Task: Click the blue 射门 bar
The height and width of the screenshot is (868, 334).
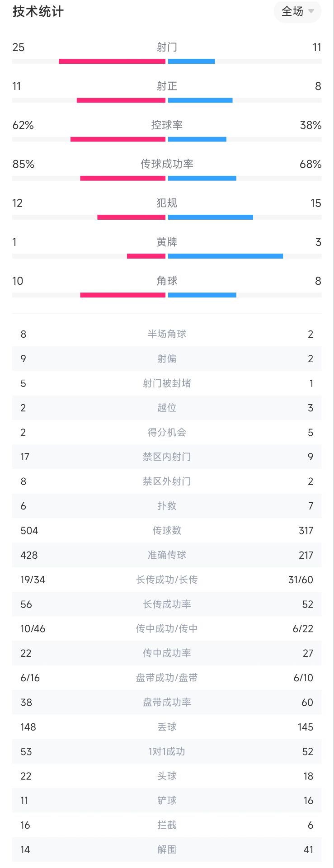Action: [x=192, y=61]
